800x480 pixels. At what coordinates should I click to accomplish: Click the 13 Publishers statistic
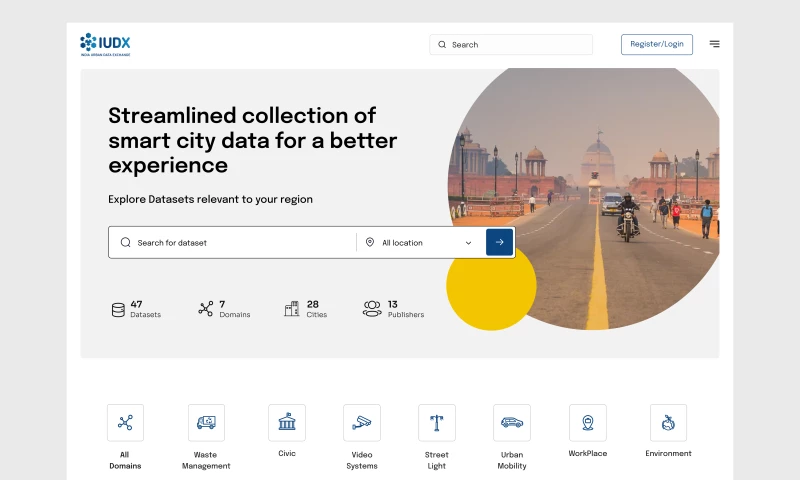(393, 309)
